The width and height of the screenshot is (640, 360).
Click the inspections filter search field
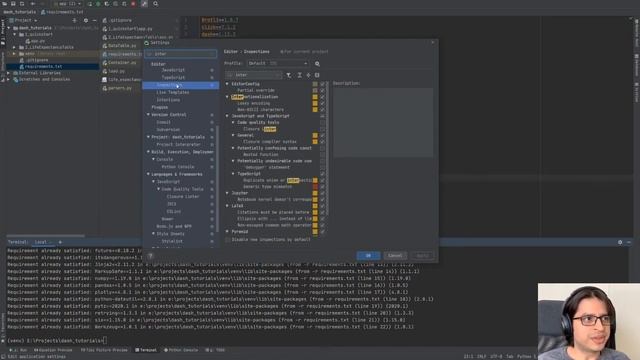coord(253,75)
